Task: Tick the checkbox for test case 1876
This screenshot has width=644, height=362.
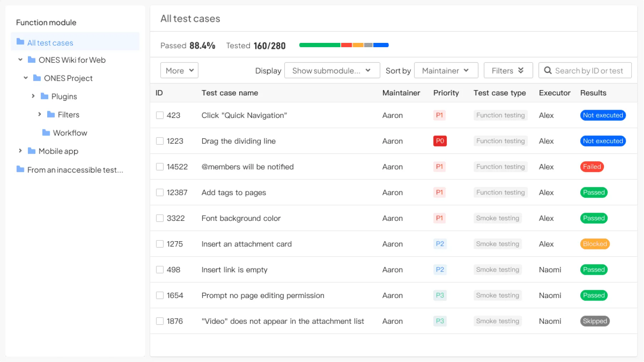Action: [160, 321]
